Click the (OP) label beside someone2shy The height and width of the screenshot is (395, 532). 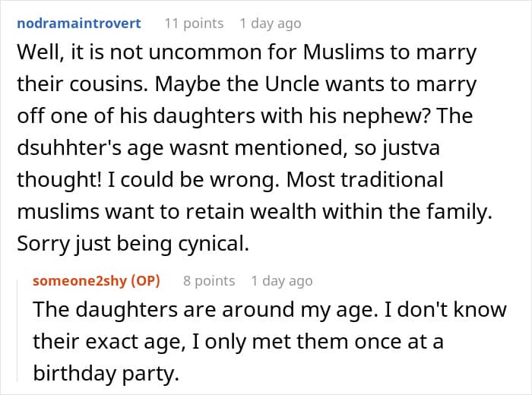[145, 280]
